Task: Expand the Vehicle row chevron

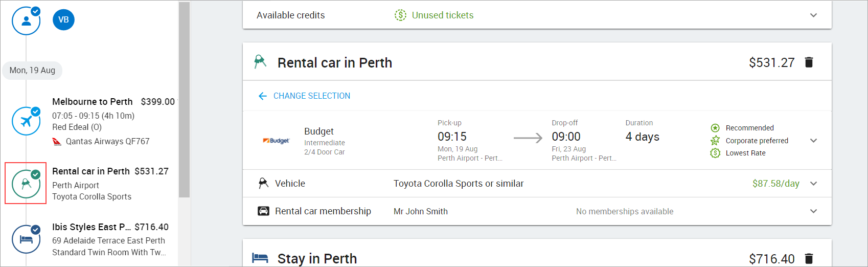Action: [x=813, y=184]
